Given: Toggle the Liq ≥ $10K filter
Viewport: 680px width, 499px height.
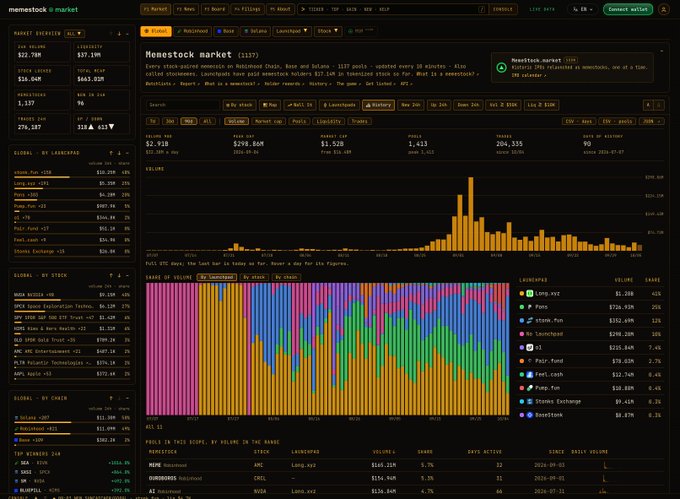Looking at the screenshot, I should click(541, 105).
